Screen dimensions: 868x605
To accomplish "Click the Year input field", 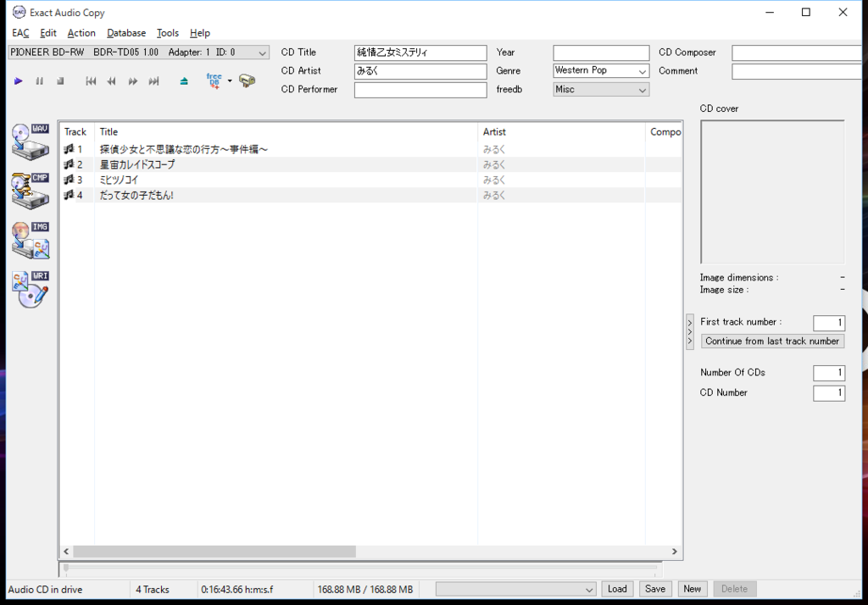I will (601, 53).
